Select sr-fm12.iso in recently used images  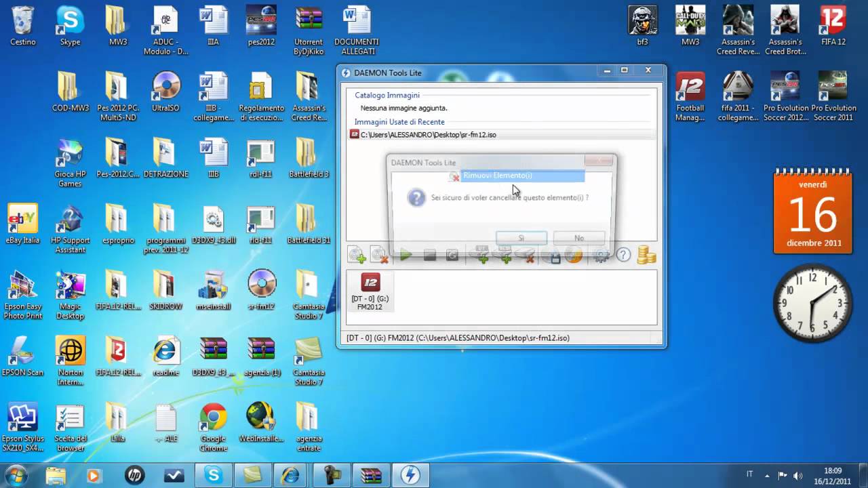tap(502, 134)
